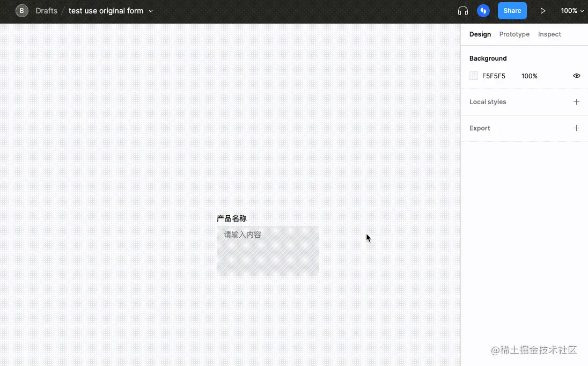
Task: Switch to the Design tab
Action: click(x=480, y=34)
